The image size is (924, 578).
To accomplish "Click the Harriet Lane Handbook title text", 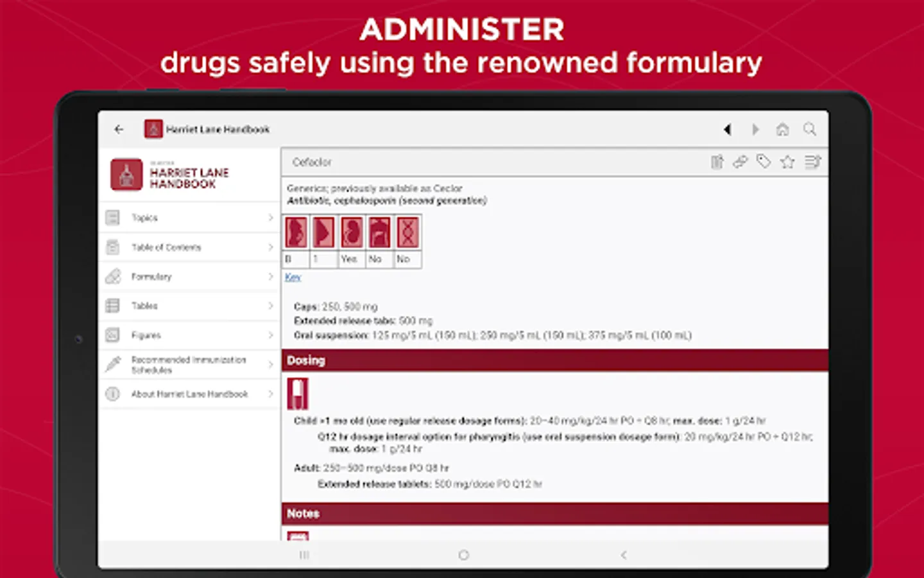I will (x=218, y=129).
